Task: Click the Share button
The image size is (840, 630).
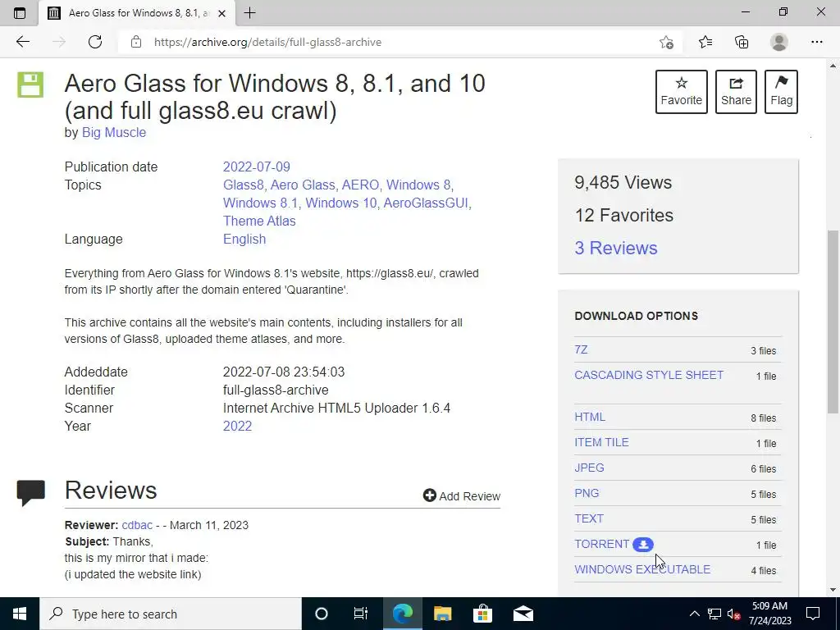Action: [736, 92]
